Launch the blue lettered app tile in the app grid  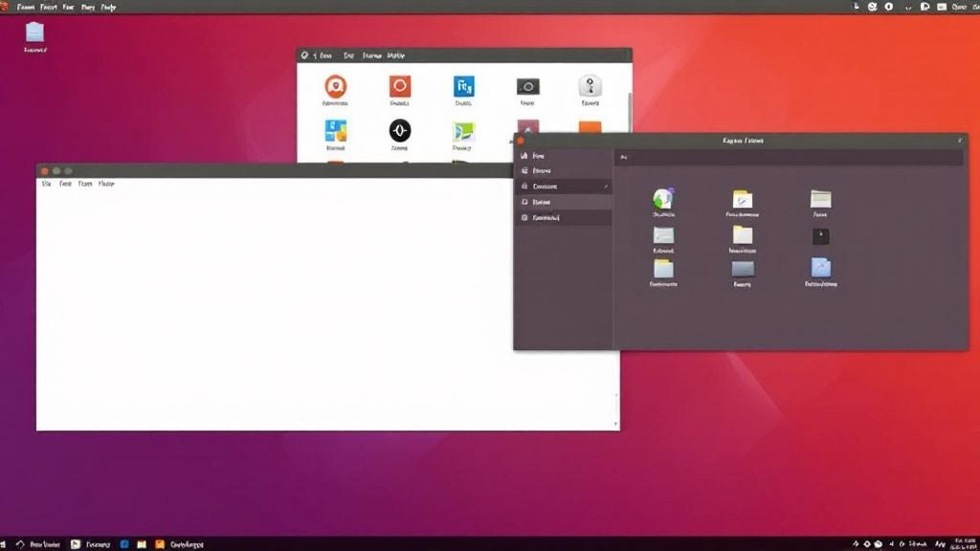click(x=463, y=86)
